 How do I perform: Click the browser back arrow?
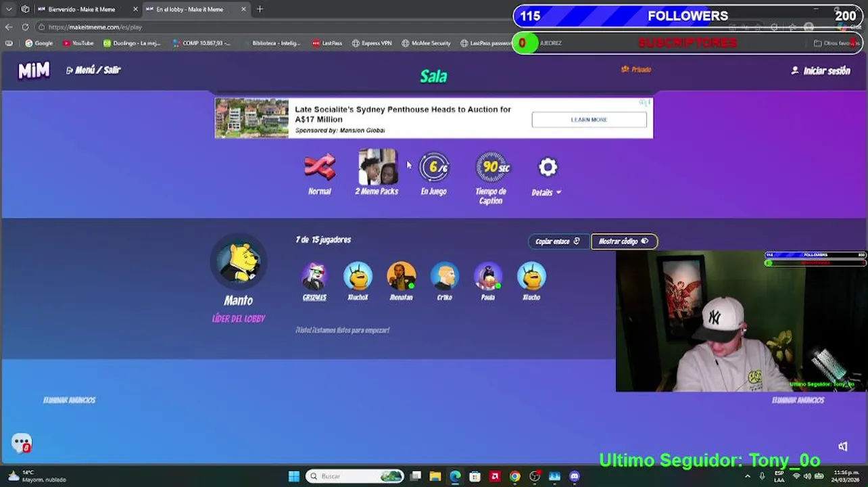[x=9, y=27]
